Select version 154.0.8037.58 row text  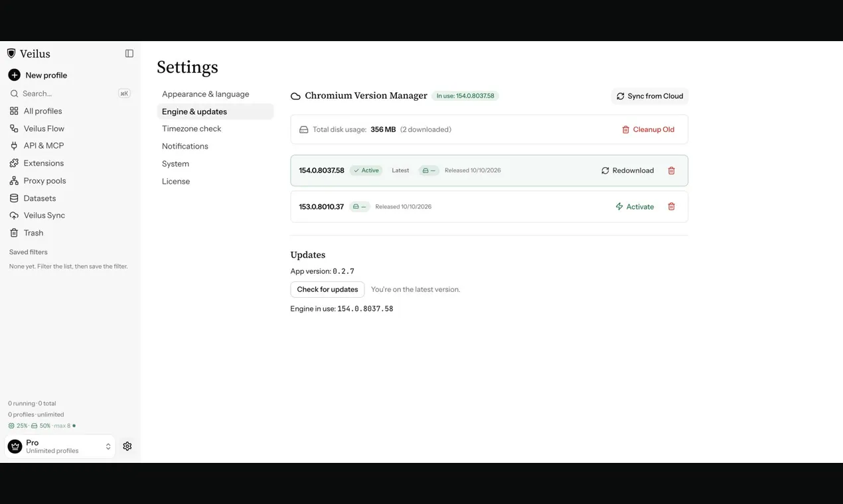(x=321, y=170)
